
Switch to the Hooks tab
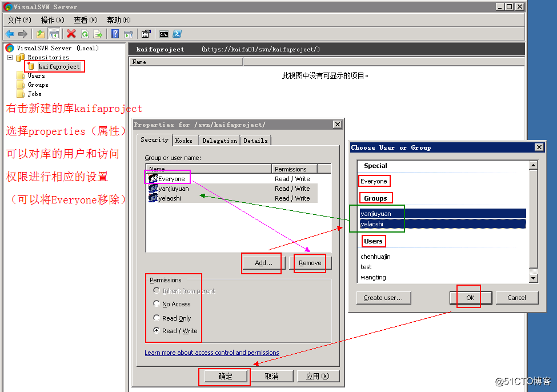(183, 141)
